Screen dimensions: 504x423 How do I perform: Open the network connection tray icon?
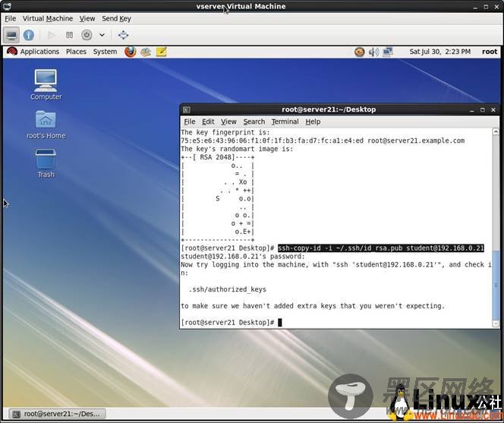[388, 52]
